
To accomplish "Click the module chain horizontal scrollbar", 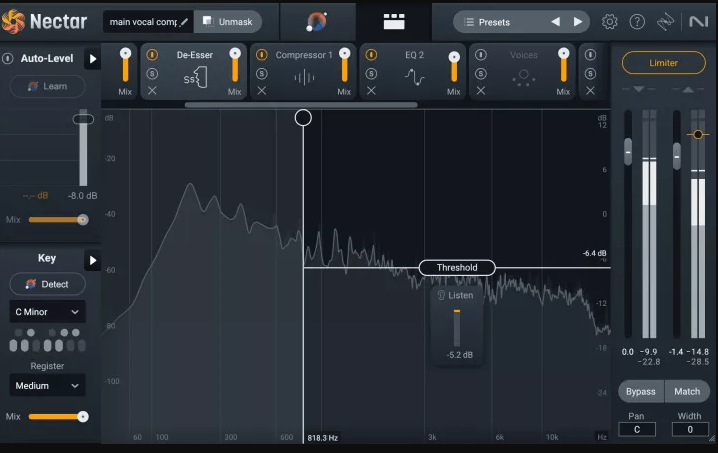I will coord(301,105).
